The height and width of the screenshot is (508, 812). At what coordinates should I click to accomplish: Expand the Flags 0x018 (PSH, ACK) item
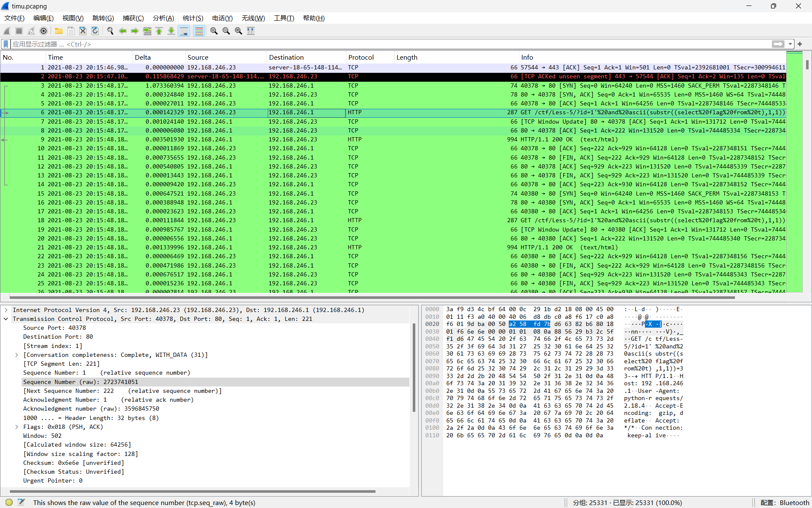coord(16,427)
